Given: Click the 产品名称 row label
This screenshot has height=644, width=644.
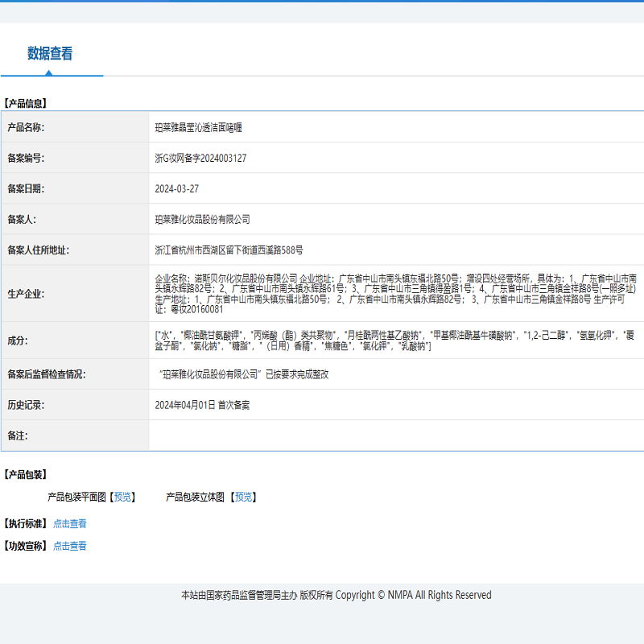Looking at the screenshot, I should click(26, 127).
